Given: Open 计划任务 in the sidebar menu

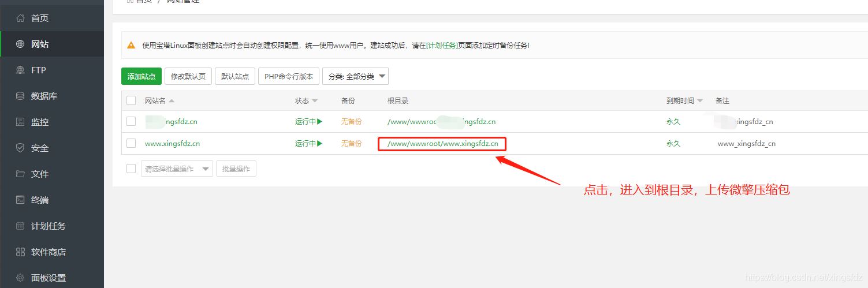Looking at the screenshot, I should (48, 226).
